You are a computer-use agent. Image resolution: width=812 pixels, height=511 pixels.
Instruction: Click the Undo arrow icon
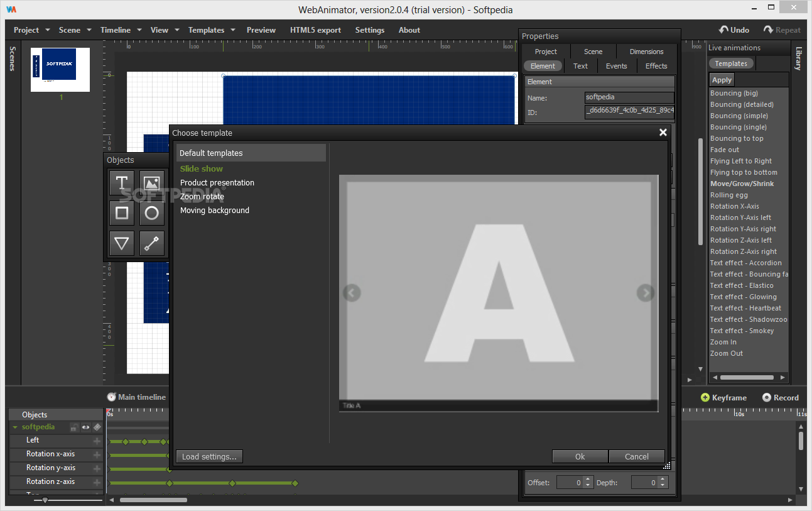tap(723, 30)
